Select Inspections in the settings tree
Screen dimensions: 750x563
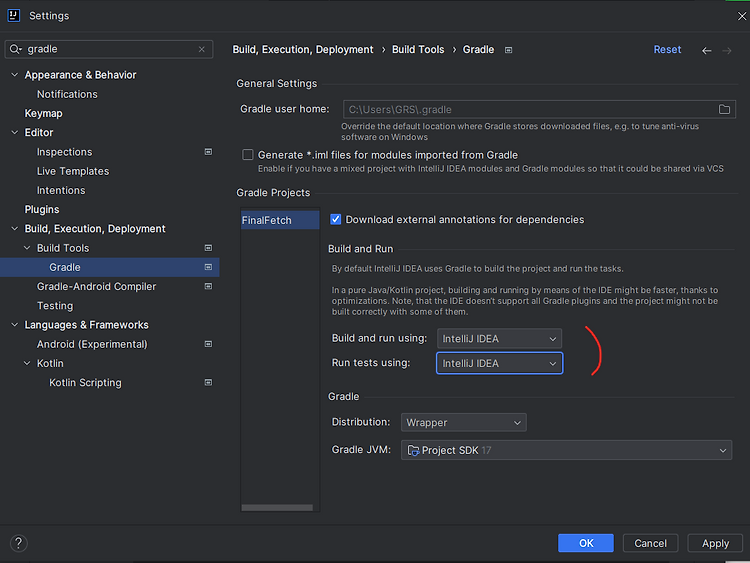pyautogui.click(x=65, y=152)
